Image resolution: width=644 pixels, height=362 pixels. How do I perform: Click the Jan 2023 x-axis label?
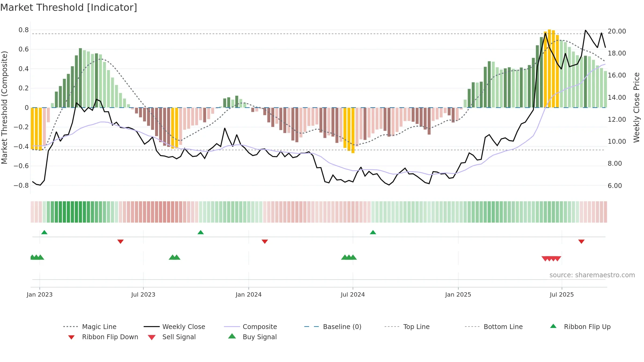(x=40, y=294)
